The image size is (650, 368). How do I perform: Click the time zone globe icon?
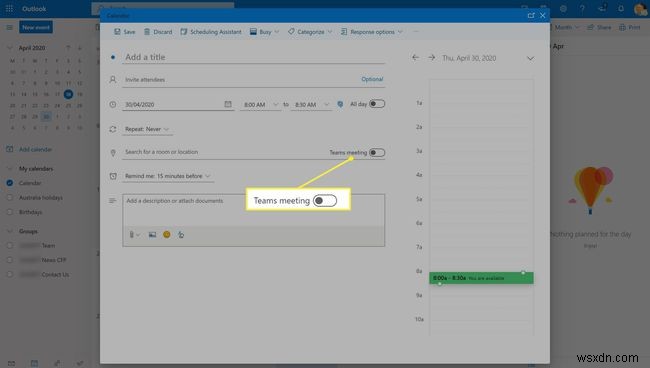(x=340, y=104)
